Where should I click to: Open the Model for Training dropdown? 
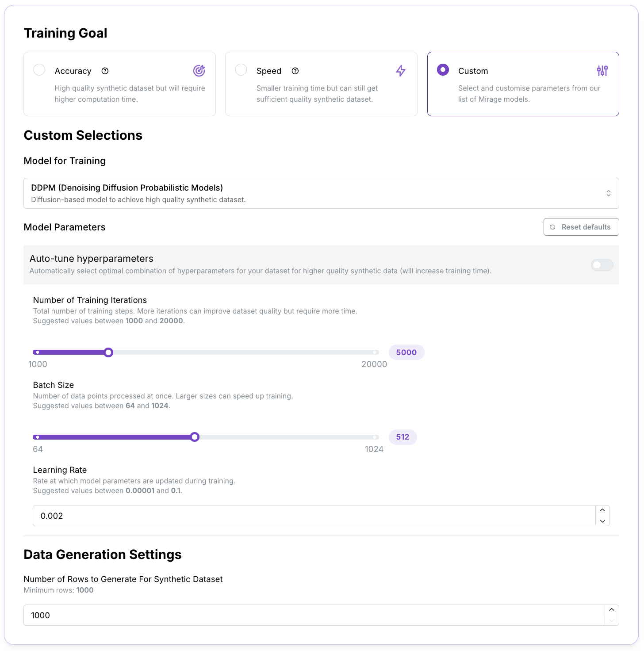[x=321, y=193]
